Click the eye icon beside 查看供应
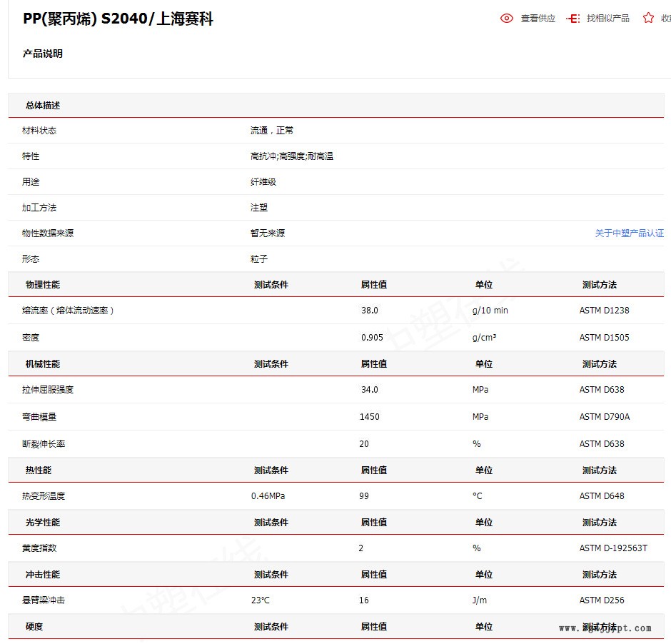The width and height of the screenshot is (671, 644). 507,19
